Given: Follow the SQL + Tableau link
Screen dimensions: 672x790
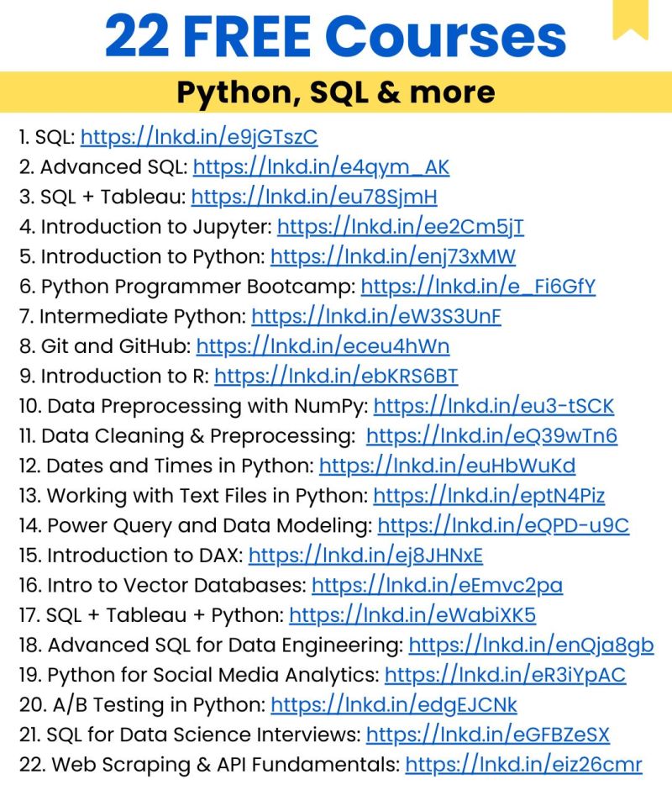Looking at the screenshot, I should pyautogui.click(x=314, y=197).
